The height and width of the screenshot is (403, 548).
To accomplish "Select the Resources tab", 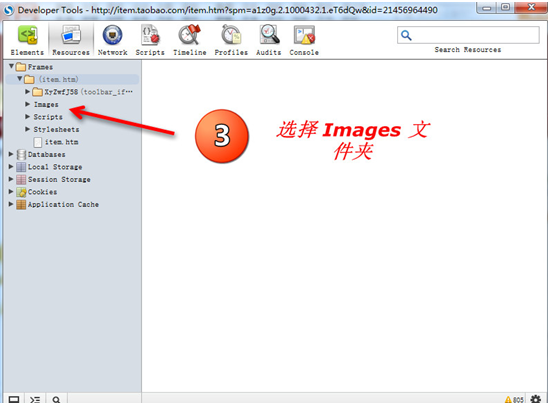I will 71,40.
